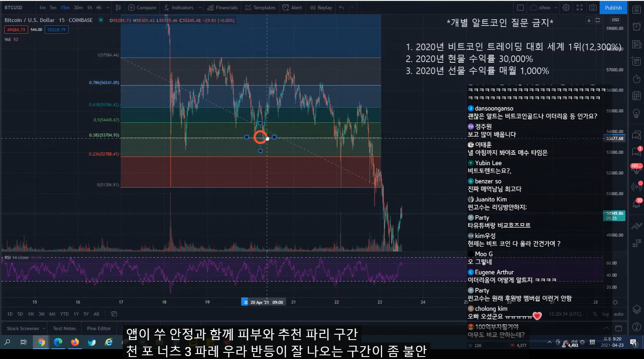Redo the last chart action

(x=352, y=7)
